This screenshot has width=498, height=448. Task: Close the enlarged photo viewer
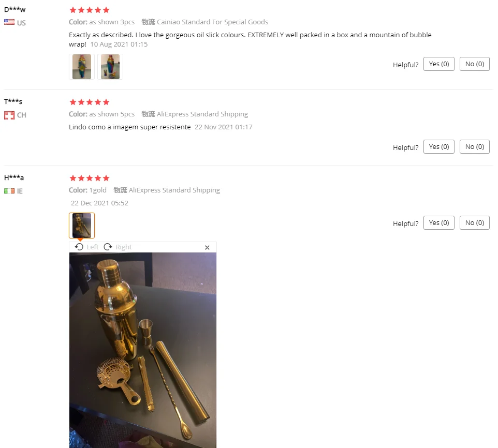[207, 247]
